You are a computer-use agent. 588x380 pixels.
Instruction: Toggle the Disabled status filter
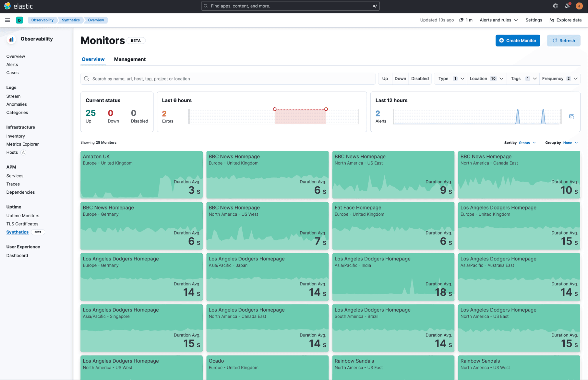click(420, 78)
